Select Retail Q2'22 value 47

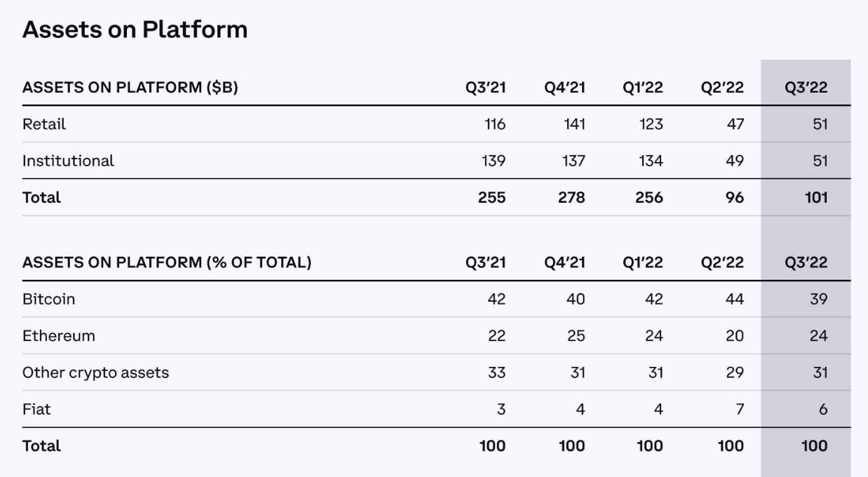pyautogui.click(x=735, y=124)
